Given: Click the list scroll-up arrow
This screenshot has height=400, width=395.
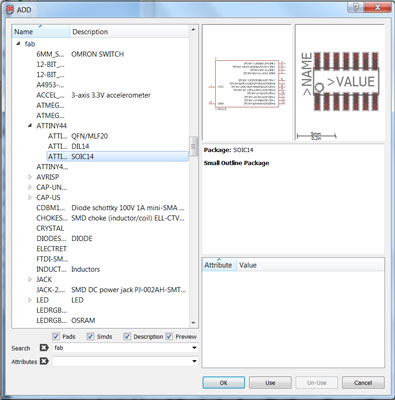Looking at the screenshot, I should click(x=193, y=29).
